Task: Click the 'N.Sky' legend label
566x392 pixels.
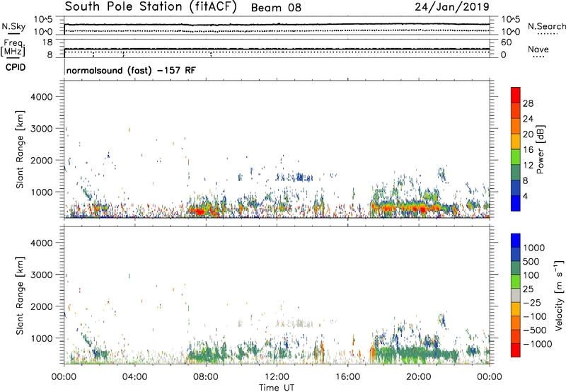Action: [x=13, y=26]
